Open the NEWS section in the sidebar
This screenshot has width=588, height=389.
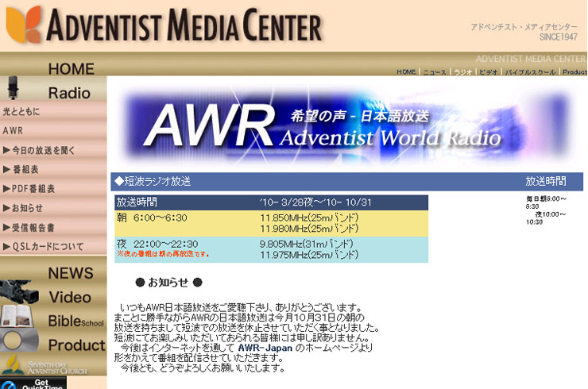pyautogui.click(x=71, y=273)
